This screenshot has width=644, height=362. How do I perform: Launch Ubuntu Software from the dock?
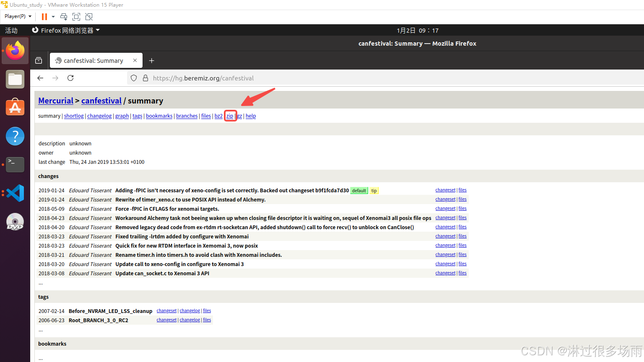coord(15,108)
